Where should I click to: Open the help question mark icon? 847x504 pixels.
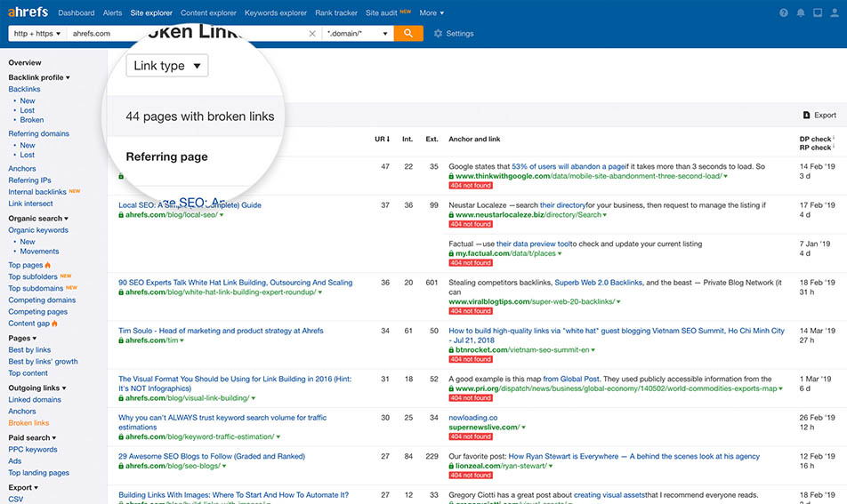[783, 13]
